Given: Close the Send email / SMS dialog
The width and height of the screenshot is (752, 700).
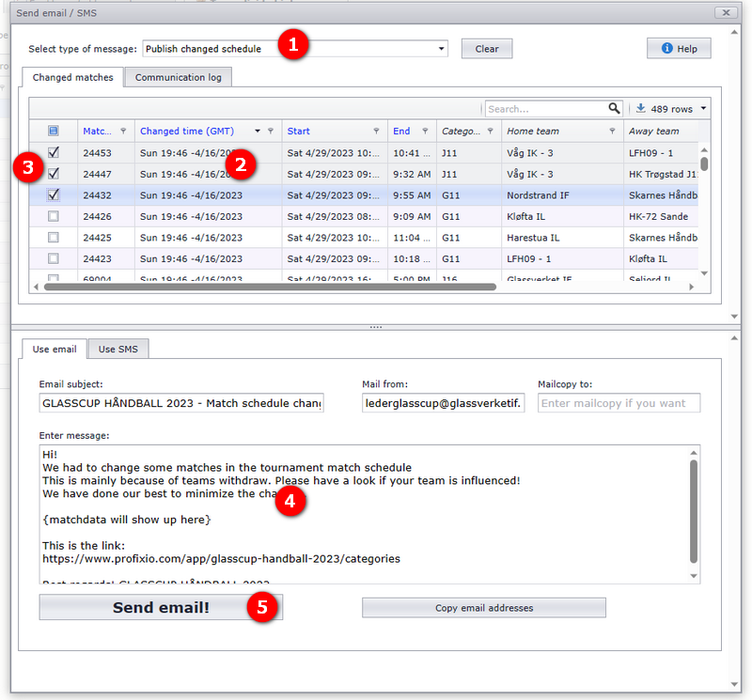Looking at the screenshot, I should pos(726,12).
